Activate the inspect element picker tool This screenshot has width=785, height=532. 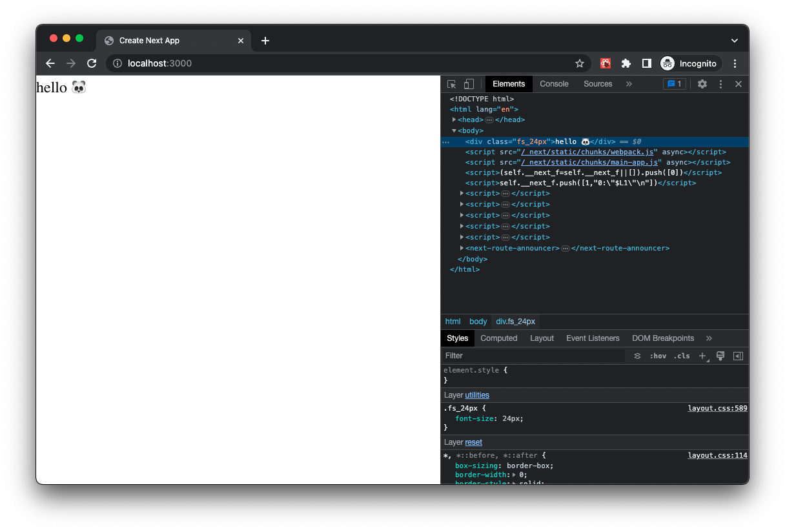coord(451,84)
